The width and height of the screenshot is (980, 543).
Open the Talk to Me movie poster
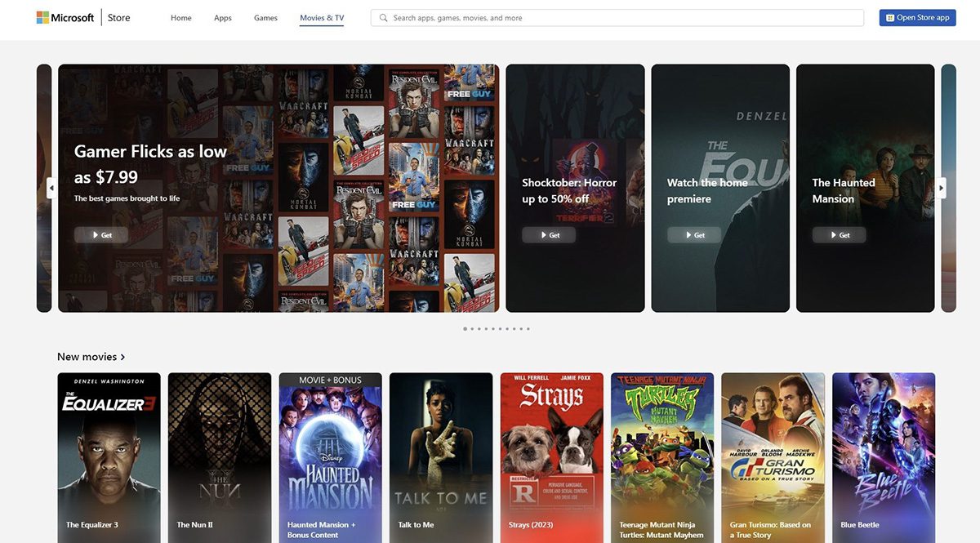441,457
